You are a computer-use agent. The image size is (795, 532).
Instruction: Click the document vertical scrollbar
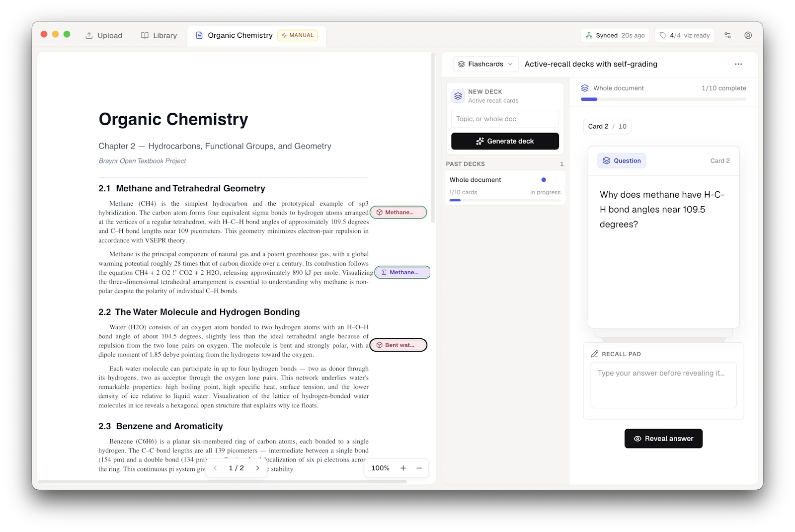(433, 138)
